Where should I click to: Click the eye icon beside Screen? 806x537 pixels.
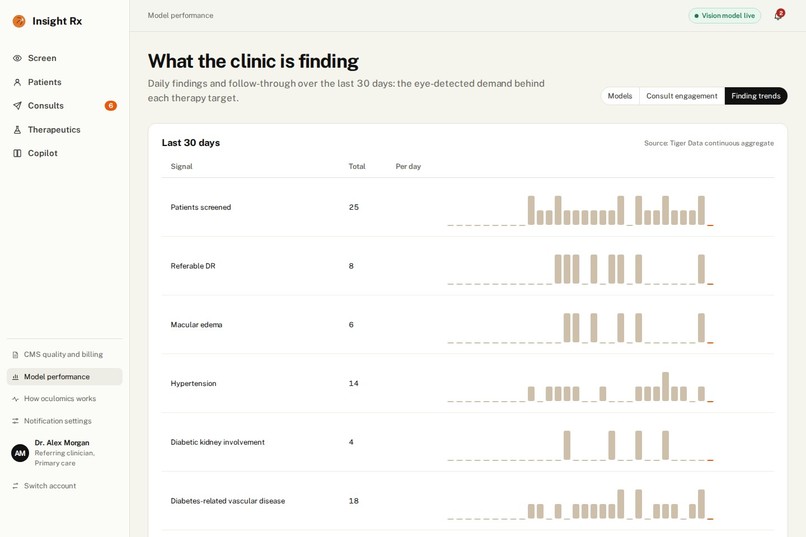(17, 58)
